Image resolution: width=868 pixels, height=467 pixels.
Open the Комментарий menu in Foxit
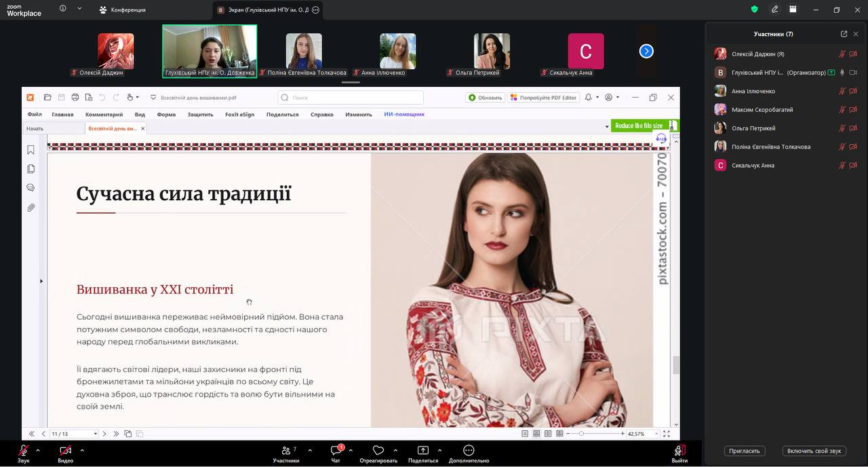[104, 115]
